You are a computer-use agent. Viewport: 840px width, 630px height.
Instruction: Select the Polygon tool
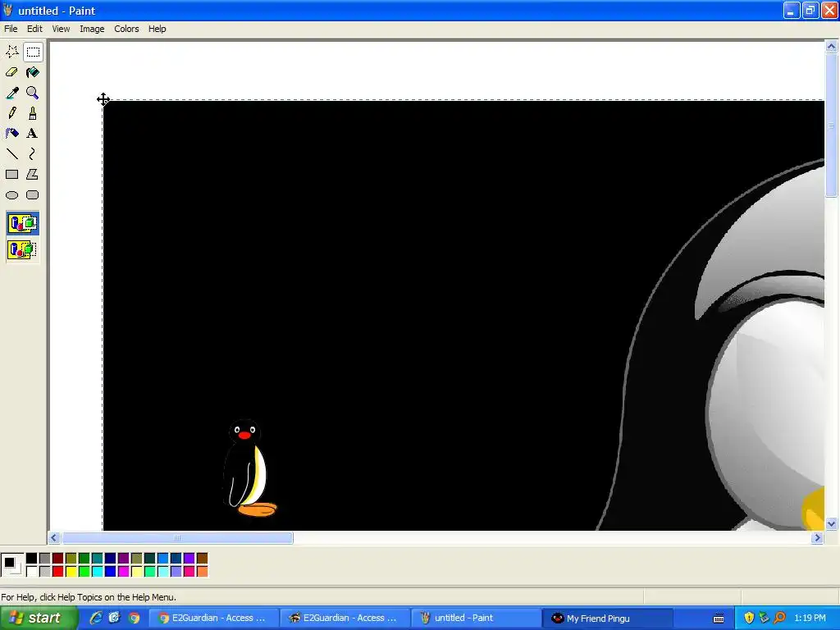[33, 175]
